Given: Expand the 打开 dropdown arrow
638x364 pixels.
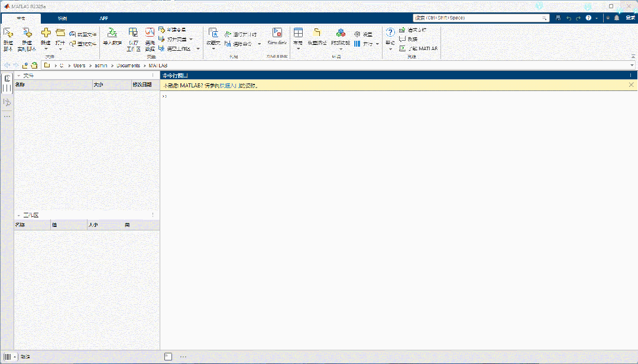Looking at the screenshot, I should pyautogui.click(x=60, y=49).
